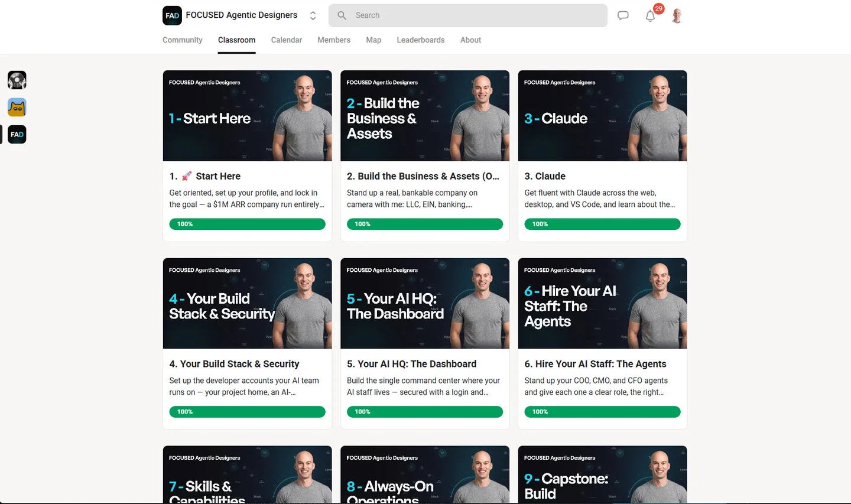Open the About tab
Screen dimensions: 851x504
pyautogui.click(x=471, y=40)
